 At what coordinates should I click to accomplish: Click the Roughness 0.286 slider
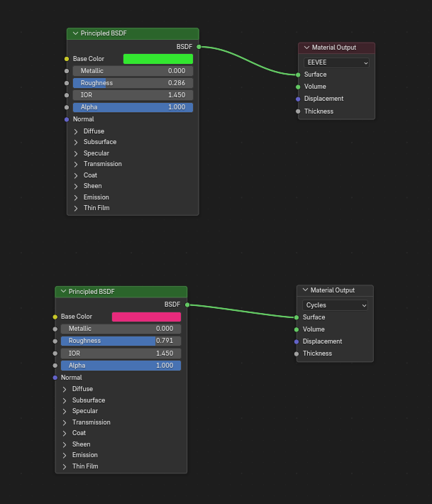point(133,83)
